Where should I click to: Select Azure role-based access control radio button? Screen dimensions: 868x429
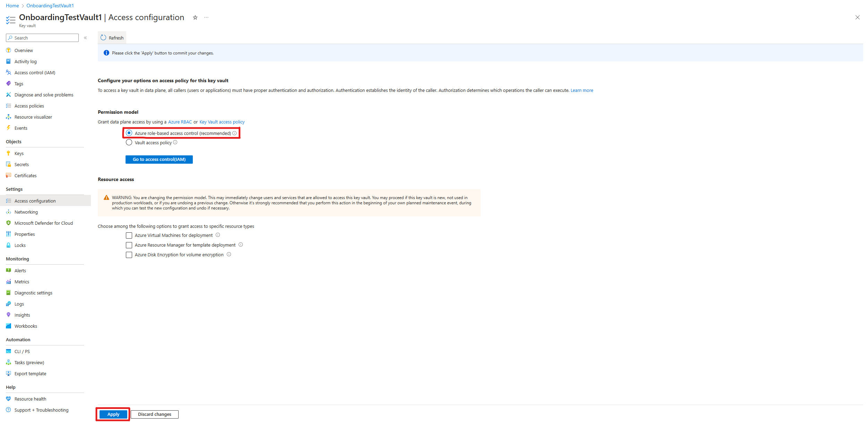(128, 133)
